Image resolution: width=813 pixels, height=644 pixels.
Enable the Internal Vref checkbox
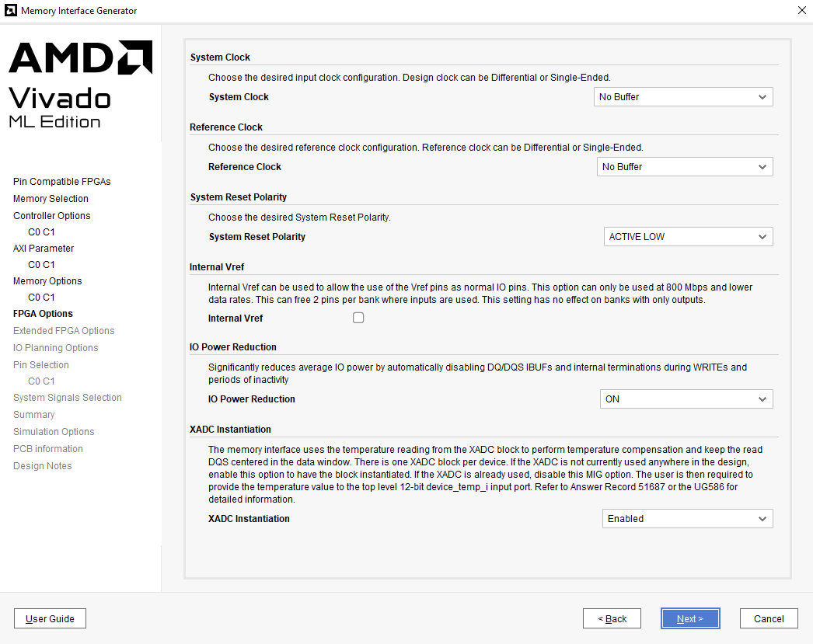click(358, 318)
